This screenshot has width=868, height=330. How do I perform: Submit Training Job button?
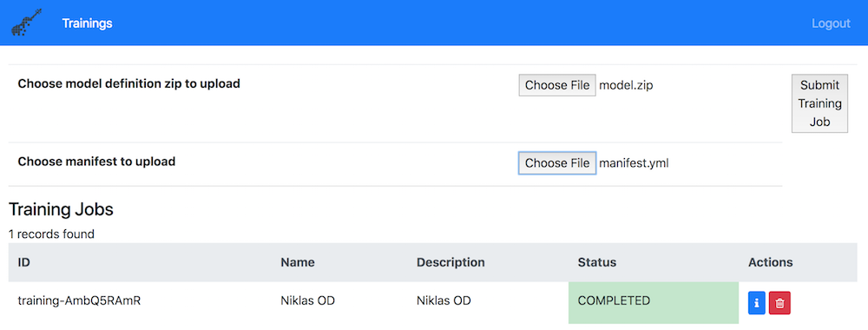click(x=820, y=103)
